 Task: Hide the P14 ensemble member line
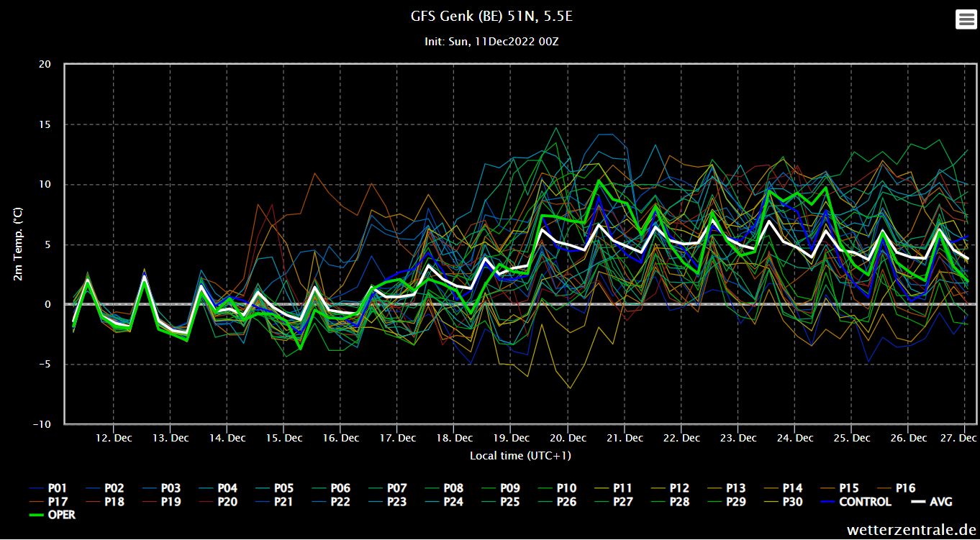click(784, 489)
